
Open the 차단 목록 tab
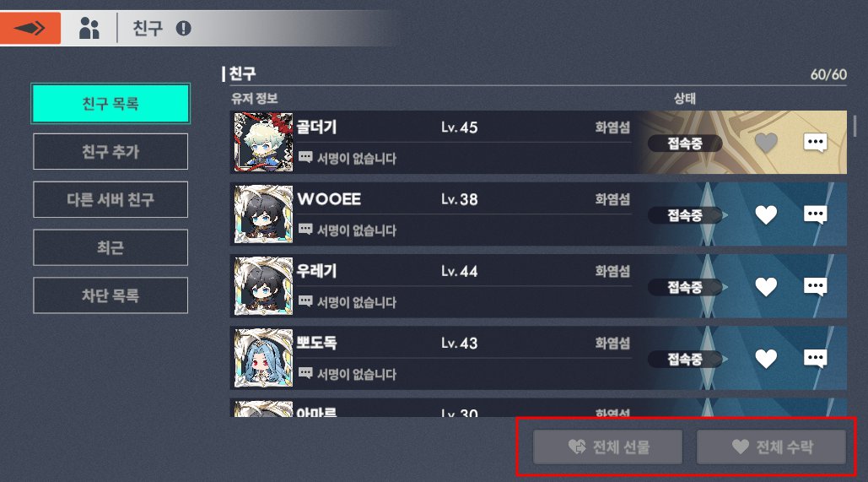(111, 295)
